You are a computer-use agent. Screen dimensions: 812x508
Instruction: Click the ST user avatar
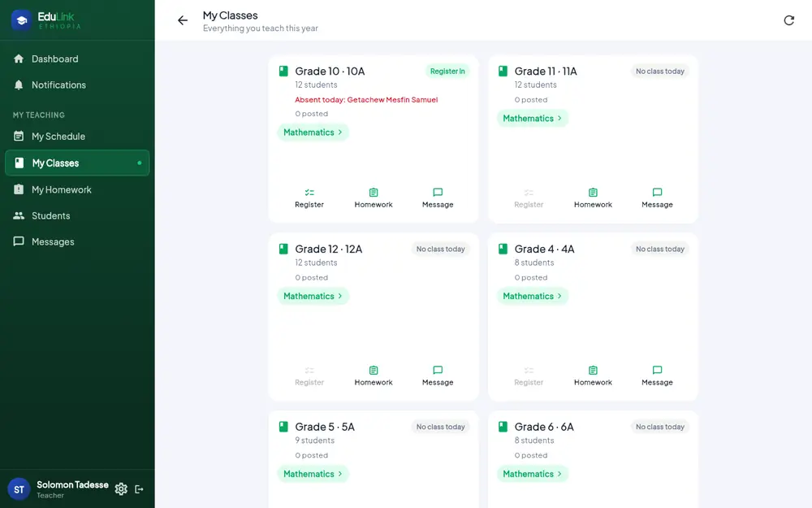[19, 489]
